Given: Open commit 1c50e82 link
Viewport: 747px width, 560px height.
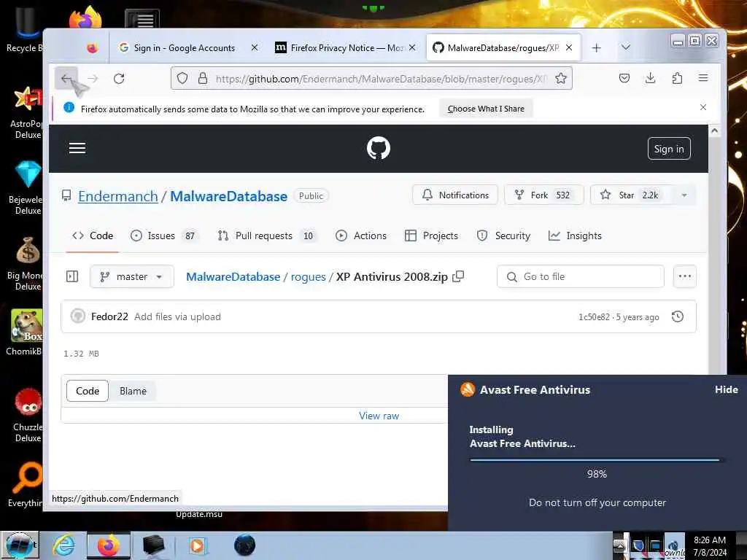Looking at the screenshot, I should tap(594, 317).
